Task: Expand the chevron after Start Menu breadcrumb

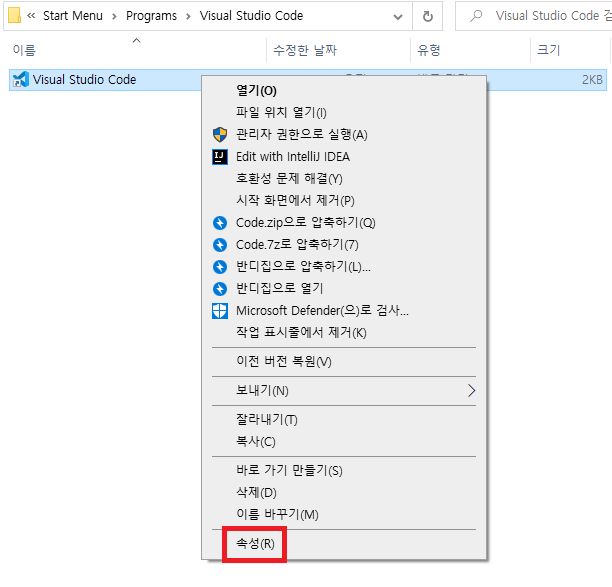Action: click(114, 16)
